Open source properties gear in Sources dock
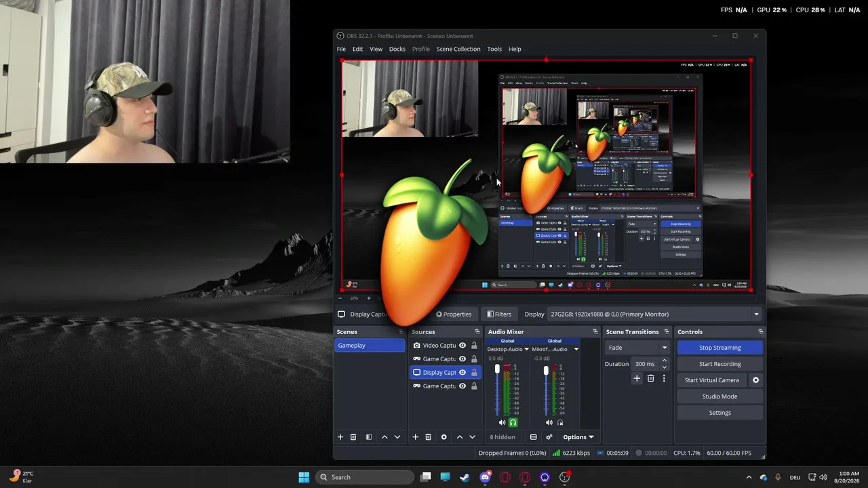This screenshot has width=868, height=488. click(x=444, y=437)
